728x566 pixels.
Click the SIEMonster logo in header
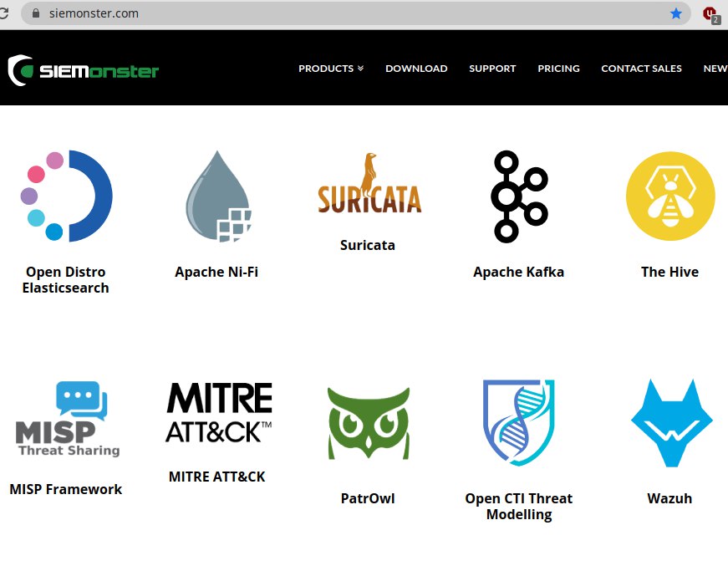84,70
